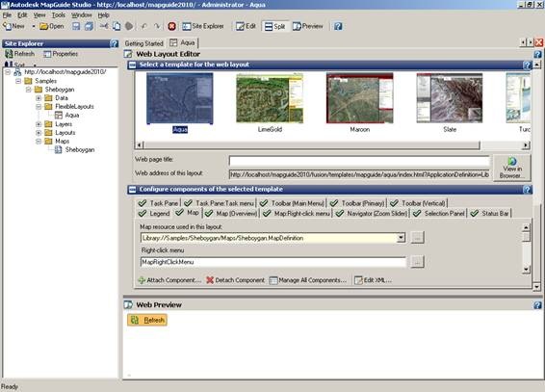Click Refresh in Site Explorer
The image size is (545, 392).
20,54
